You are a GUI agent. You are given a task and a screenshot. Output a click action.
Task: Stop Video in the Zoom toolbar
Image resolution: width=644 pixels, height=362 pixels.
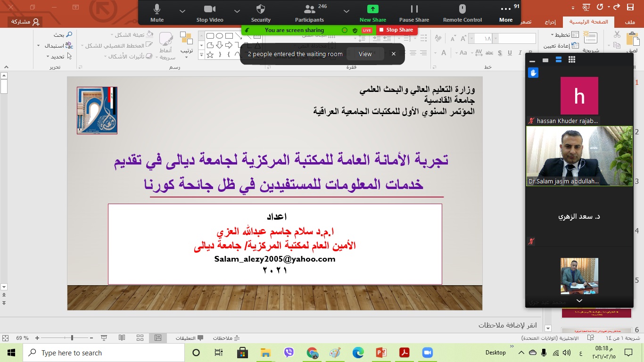(210, 13)
